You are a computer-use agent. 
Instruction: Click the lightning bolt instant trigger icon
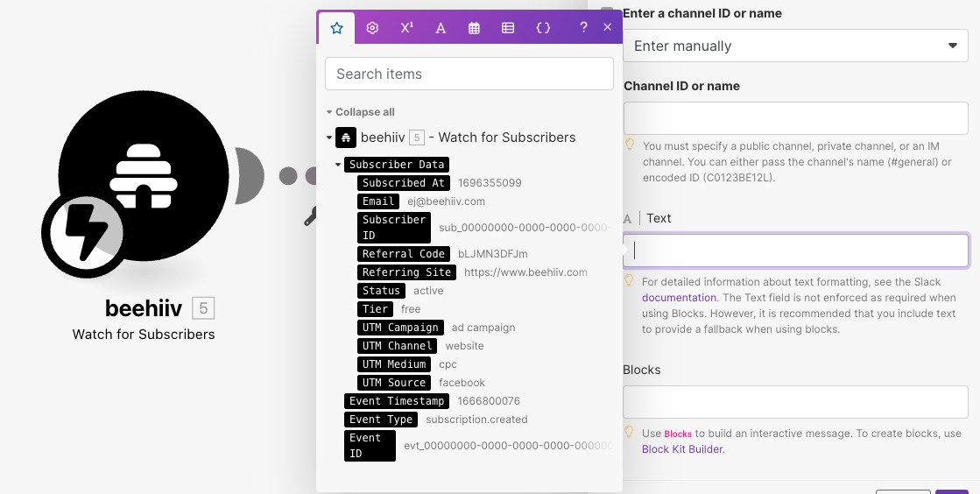[83, 231]
